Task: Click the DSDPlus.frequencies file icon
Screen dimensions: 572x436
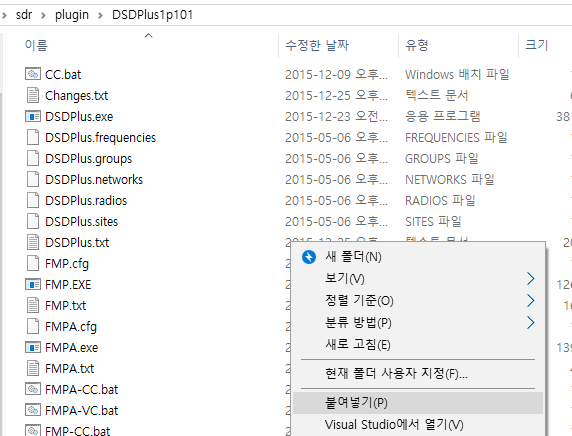Action: tap(33, 137)
